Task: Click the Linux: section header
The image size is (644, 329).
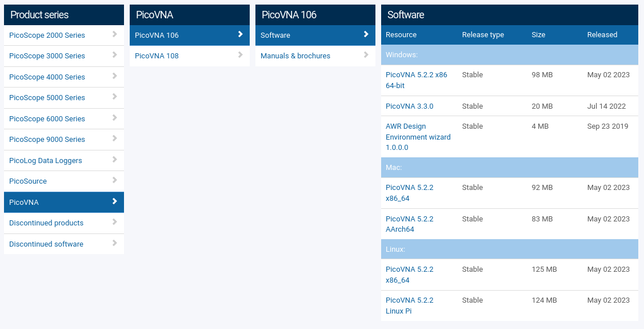Action: click(x=510, y=249)
